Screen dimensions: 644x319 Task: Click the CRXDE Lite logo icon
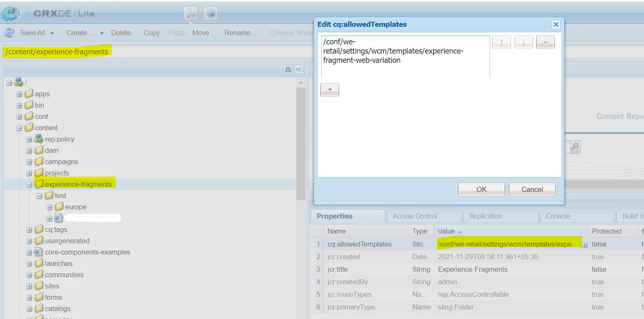[11, 14]
